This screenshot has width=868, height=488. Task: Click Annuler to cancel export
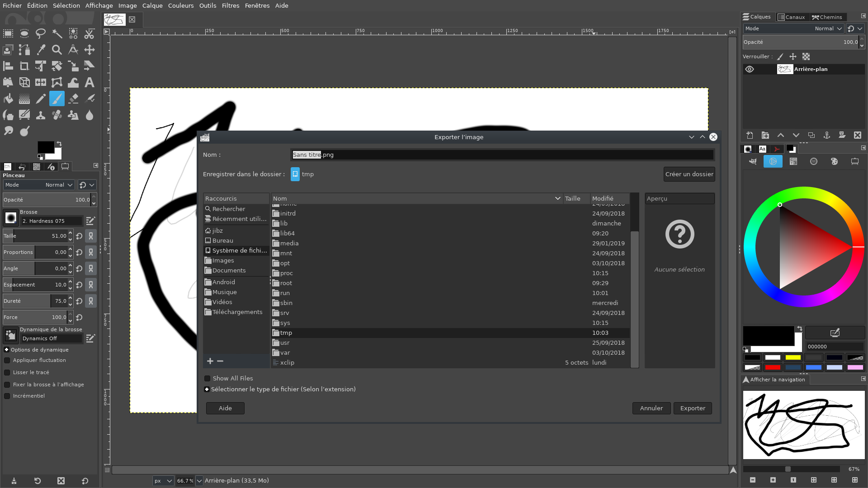[x=651, y=408]
